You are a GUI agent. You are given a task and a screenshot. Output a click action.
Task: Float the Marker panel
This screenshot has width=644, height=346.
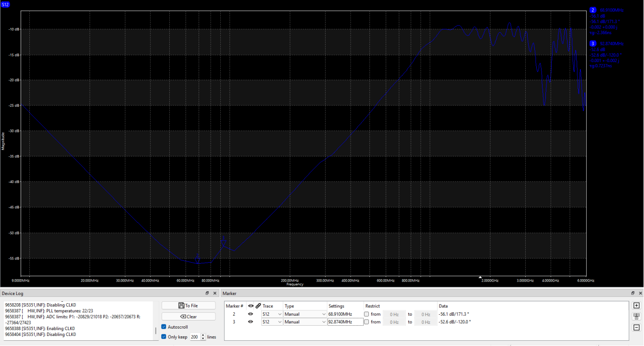click(x=633, y=293)
